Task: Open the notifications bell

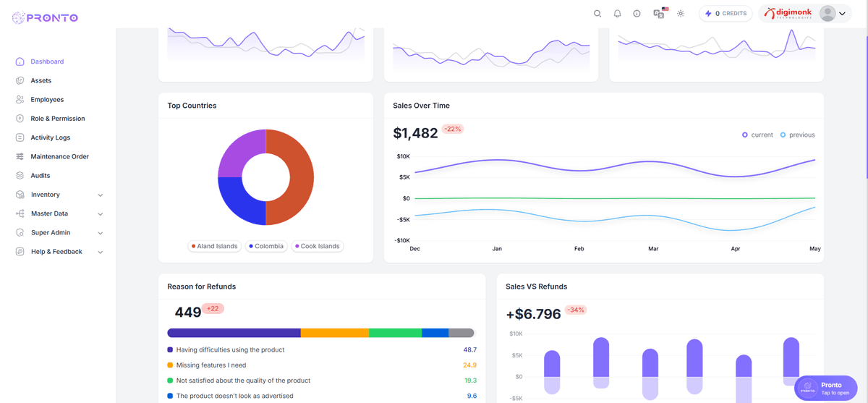Action: (x=617, y=14)
